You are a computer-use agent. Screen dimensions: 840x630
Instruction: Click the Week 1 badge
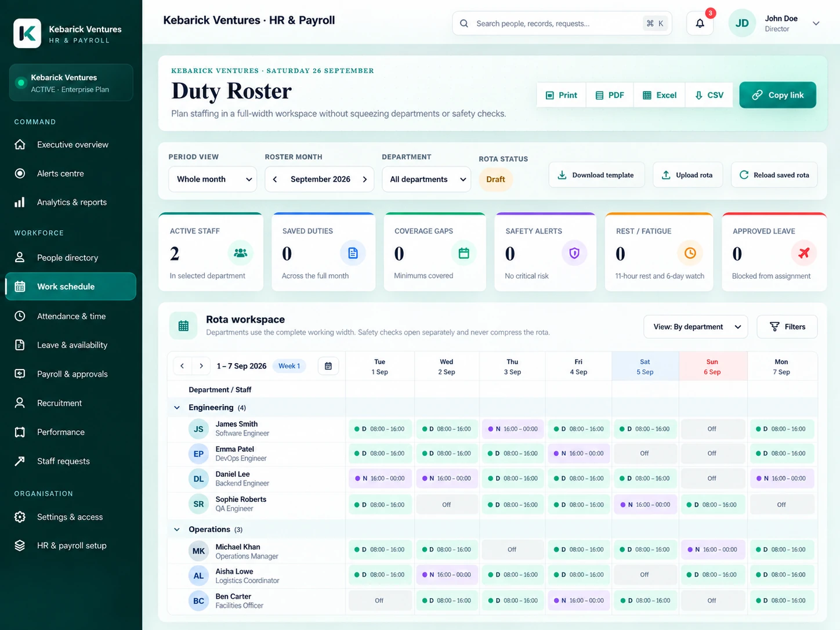pyautogui.click(x=289, y=366)
